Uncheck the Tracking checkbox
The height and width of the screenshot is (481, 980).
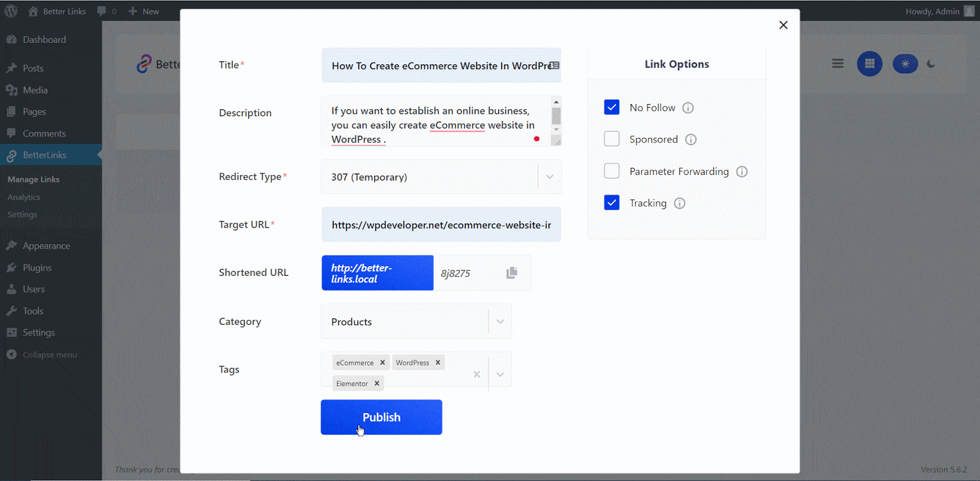[x=612, y=203]
